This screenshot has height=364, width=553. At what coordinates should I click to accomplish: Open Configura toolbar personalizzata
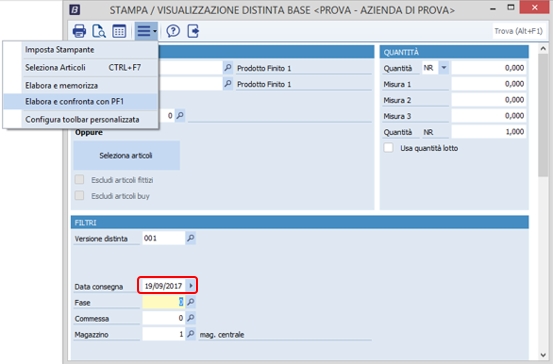click(x=80, y=120)
